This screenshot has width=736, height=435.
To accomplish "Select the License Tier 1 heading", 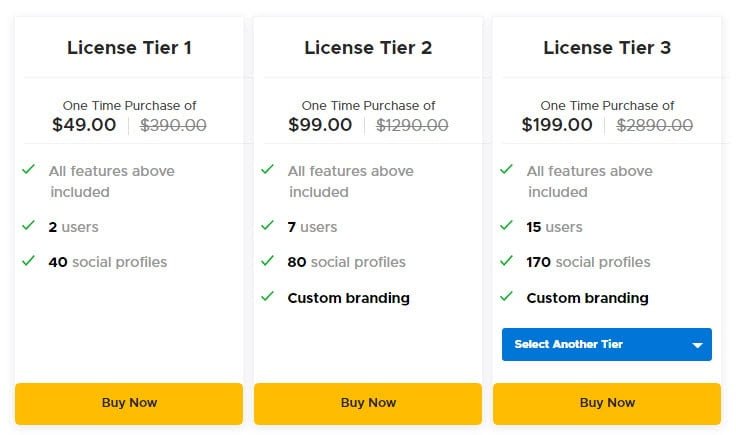I will click(x=129, y=47).
